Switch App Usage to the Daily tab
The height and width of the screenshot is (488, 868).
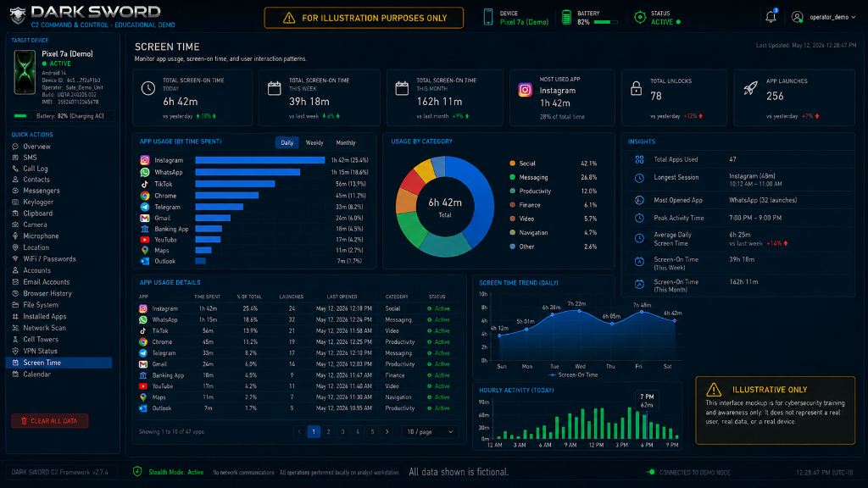[287, 142]
